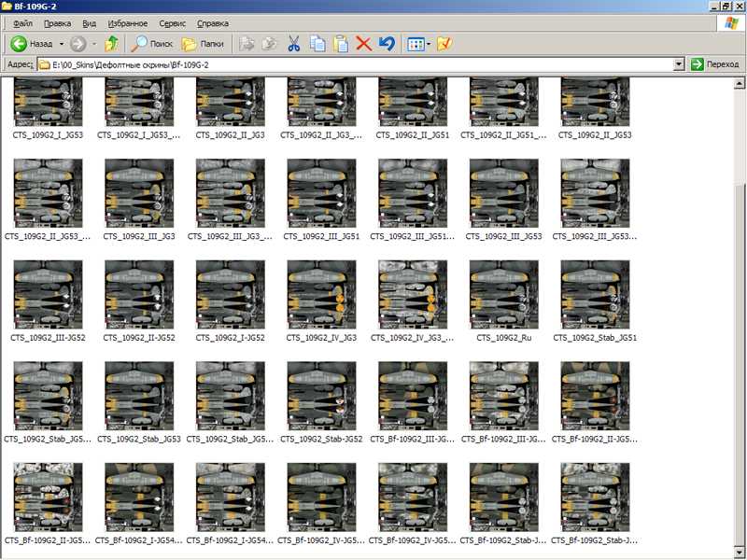This screenshot has width=747, height=560.
Task: Open the back history dropdown arrow beside Назад
Action: click(x=62, y=43)
